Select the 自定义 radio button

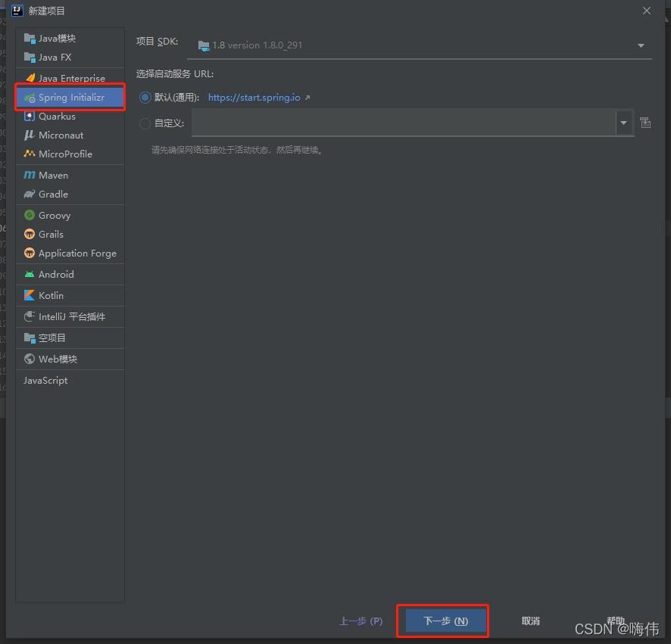(x=145, y=123)
